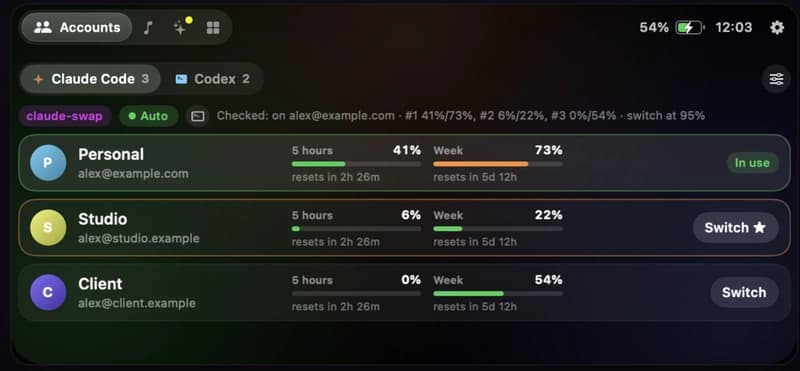This screenshot has width=800, height=371.
Task: Toggle the Auto switching mode pill
Action: (x=148, y=116)
